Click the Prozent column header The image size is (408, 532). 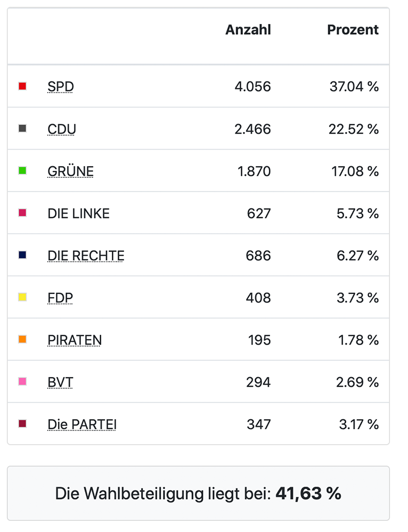pyautogui.click(x=353, y=30)
